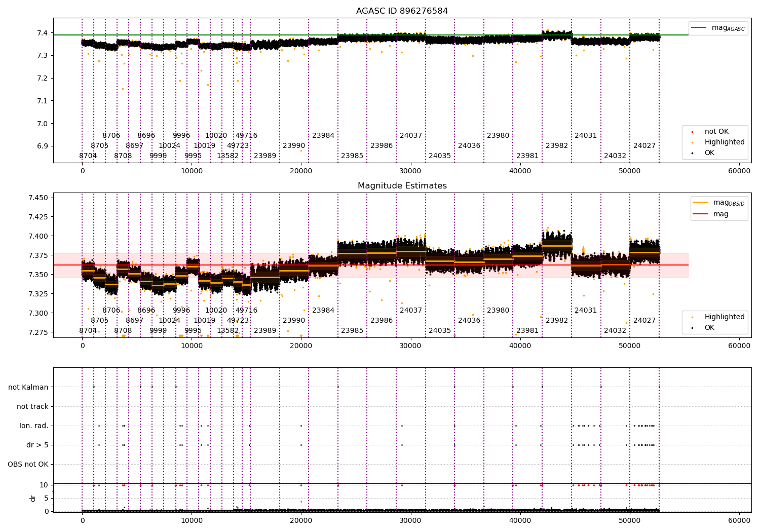Click OBSID 23989 in Magnitude Estimates plot

point(265,331)
